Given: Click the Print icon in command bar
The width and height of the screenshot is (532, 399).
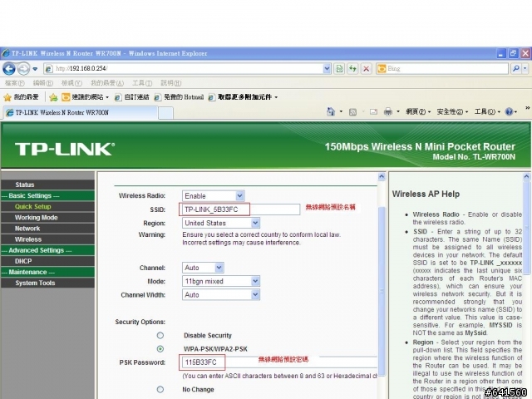Looking at the screenshot, I should click(388, 111).
